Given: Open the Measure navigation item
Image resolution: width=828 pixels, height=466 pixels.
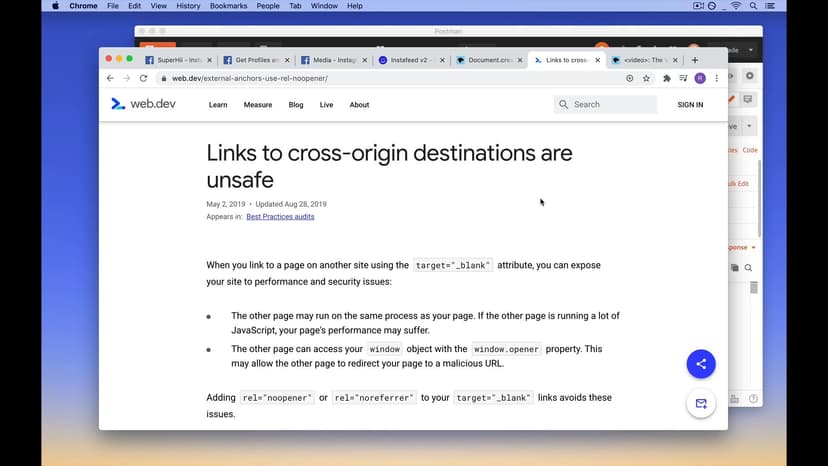Looking at the screenshot, I should (x=257, y=105).
